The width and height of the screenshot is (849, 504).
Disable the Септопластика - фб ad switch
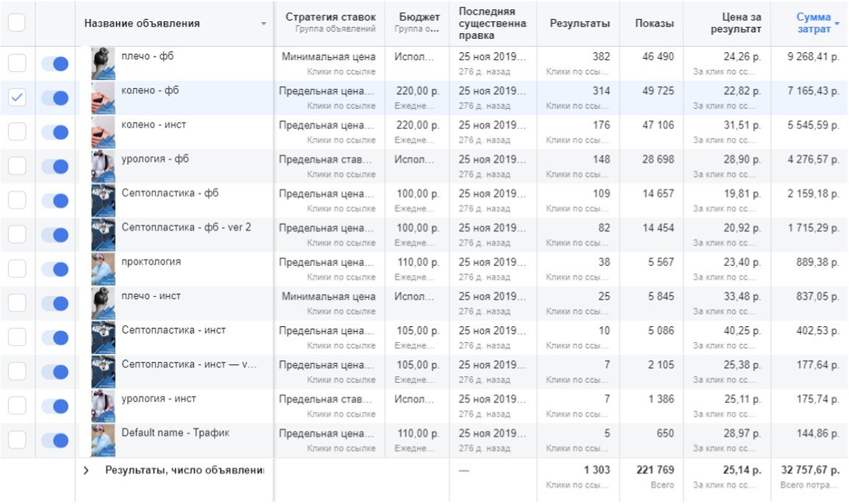coord(55,201)
